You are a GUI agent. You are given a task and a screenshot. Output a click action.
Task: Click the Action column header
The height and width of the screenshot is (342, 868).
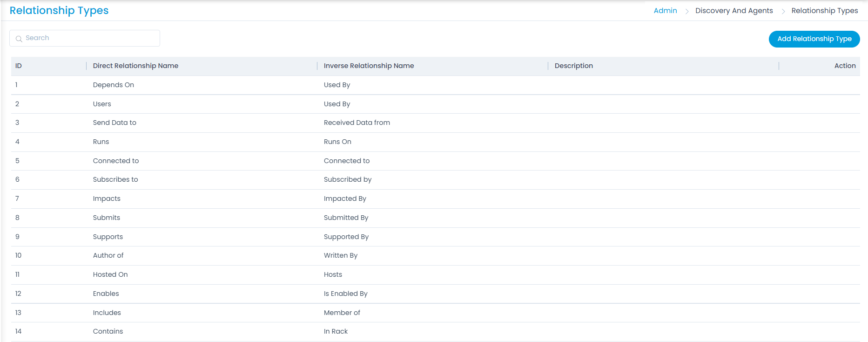point(845,66)
